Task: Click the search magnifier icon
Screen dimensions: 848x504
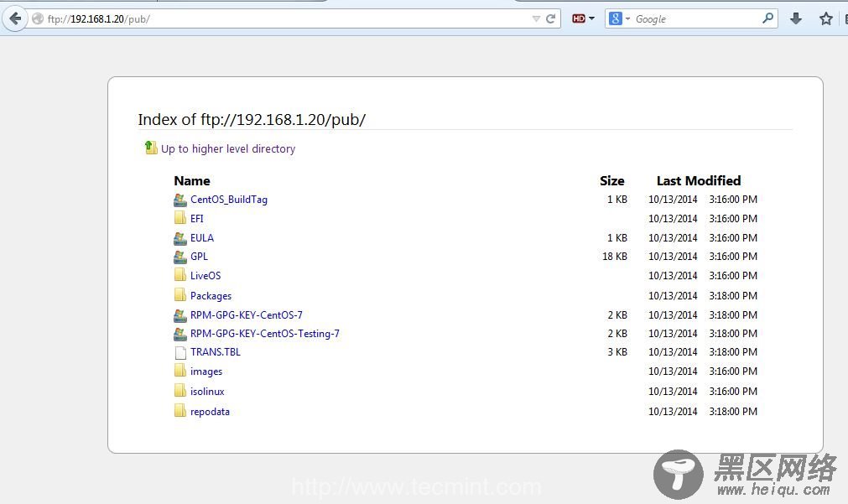Action: tap(767, 18)
